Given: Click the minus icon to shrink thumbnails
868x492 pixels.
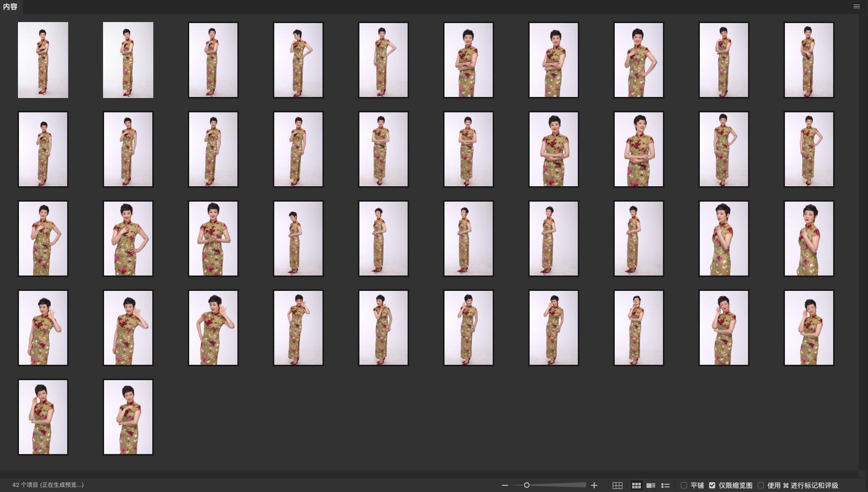Looking at the screenshot, I should point(505,485).
